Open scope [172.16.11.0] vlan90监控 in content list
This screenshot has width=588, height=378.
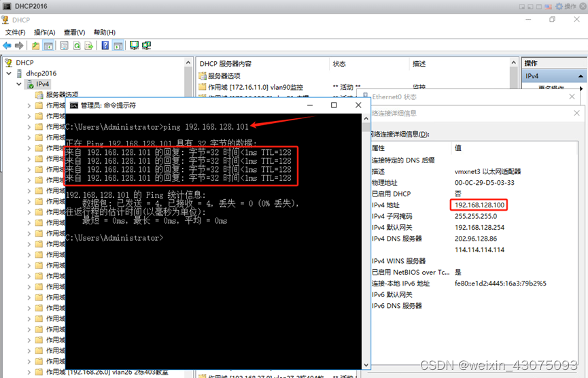click(256, 87)
